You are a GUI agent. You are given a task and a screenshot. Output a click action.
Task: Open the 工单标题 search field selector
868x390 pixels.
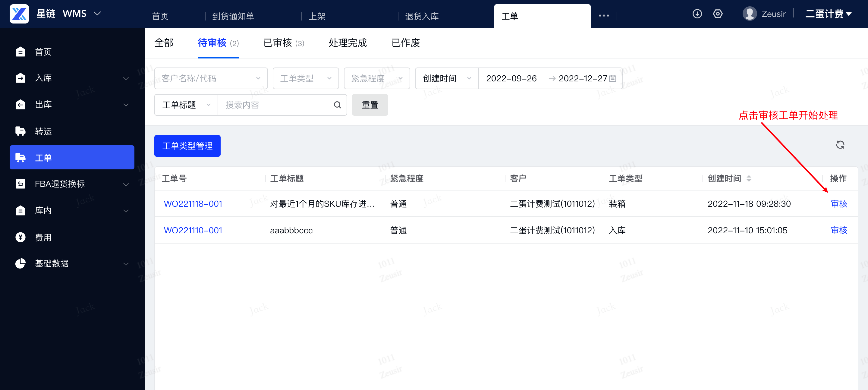(x=186, y=105)
